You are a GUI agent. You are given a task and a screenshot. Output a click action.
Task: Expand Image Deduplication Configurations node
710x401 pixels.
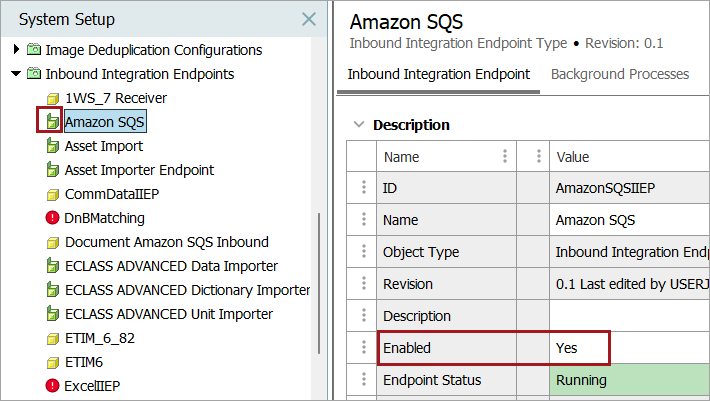click(x=16, y=50)
